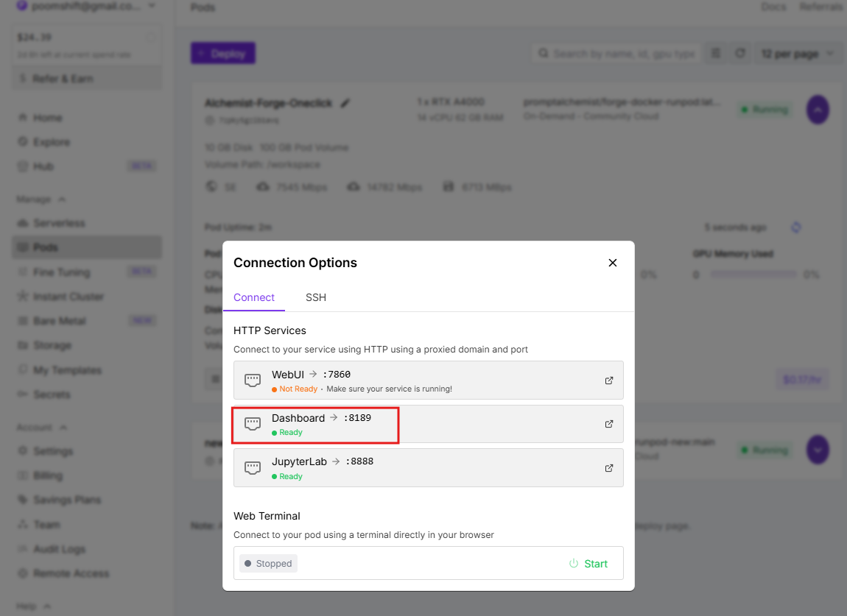Expand the second pod card

click(818, 450)
